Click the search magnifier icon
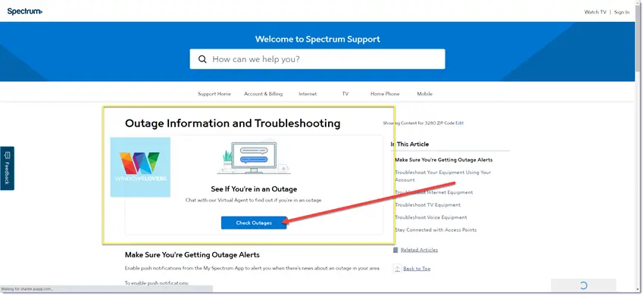644x296 pixels. 202,59
